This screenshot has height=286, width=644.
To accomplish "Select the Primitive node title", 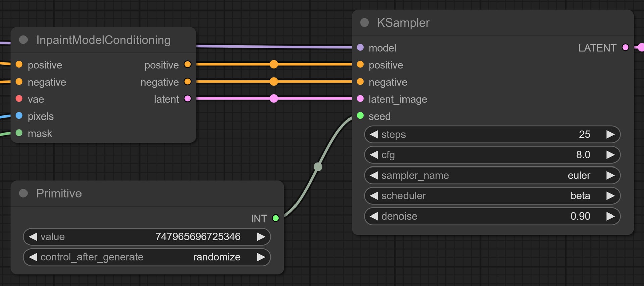I will [x=59, y=193].
